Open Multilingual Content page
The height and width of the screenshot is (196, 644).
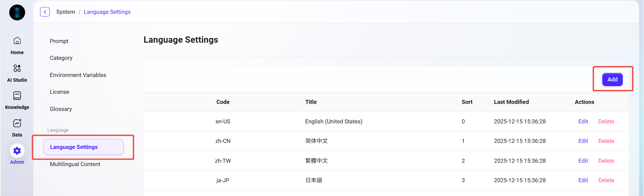coord(75,164)
